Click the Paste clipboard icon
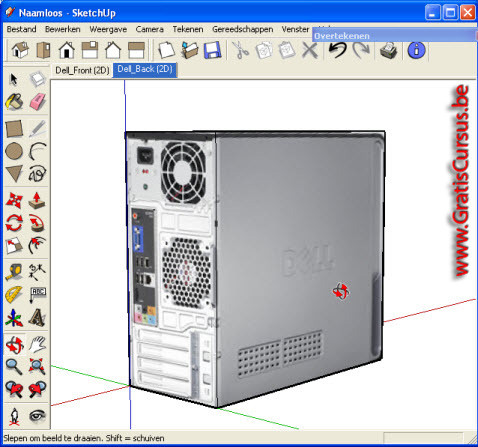Image resolution: width=478 pixels, height=447 pixels. pos(287,50)
